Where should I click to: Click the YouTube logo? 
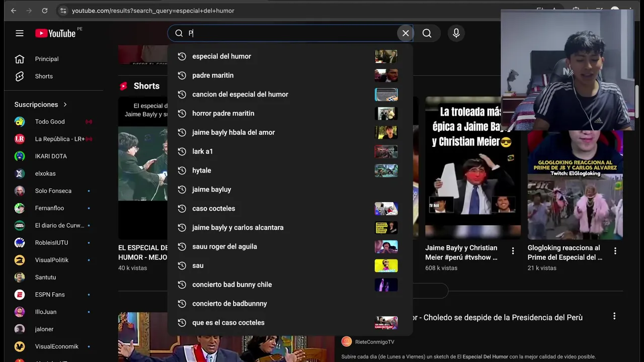point(55,33)
